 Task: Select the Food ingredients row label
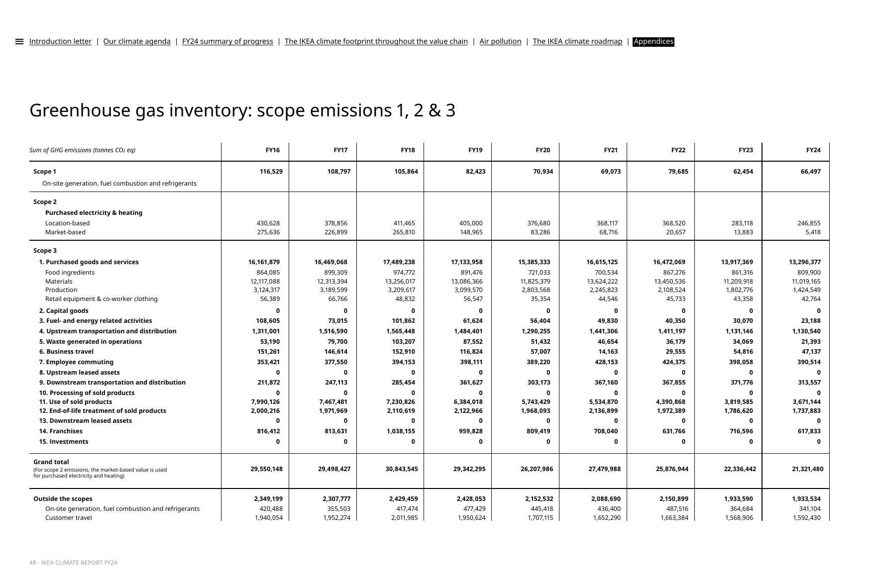(x=70, y=273)
